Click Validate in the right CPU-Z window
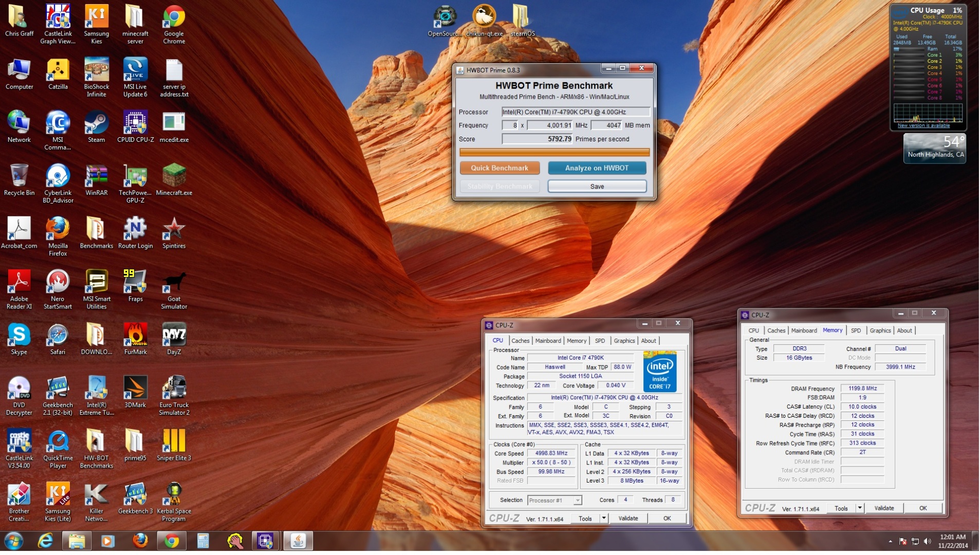Viewport: 980px width, 555px height. [x=884, y=509]
